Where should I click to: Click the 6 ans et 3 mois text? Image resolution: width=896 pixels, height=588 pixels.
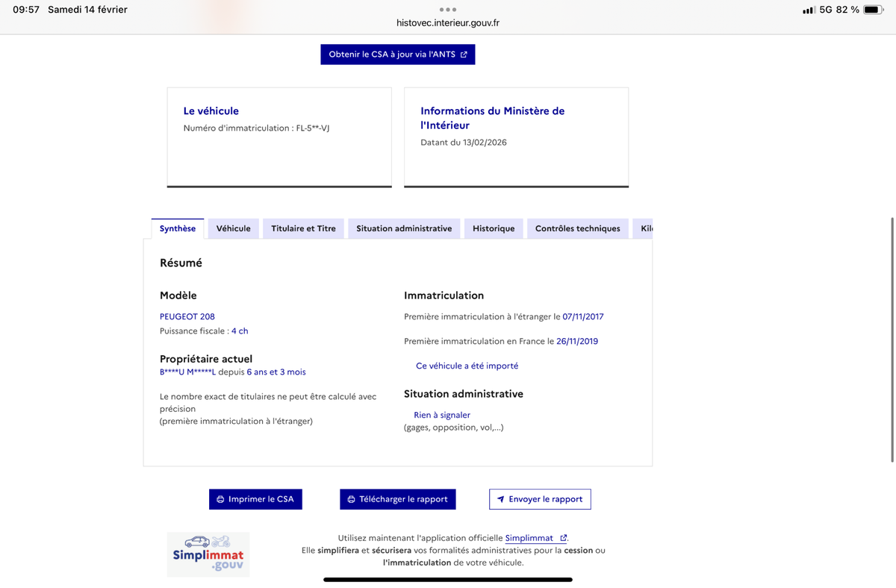(x=276, y=372)
